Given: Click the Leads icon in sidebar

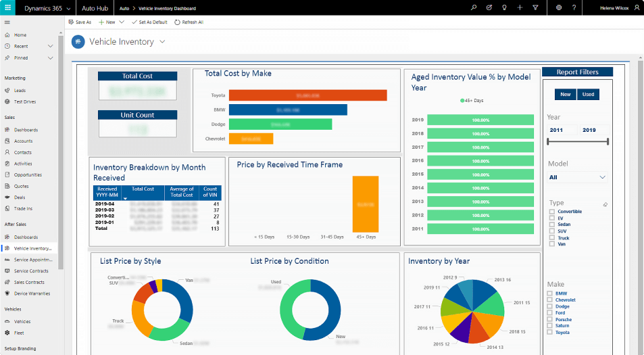Looking at the screenshot, I should point(7,91).
